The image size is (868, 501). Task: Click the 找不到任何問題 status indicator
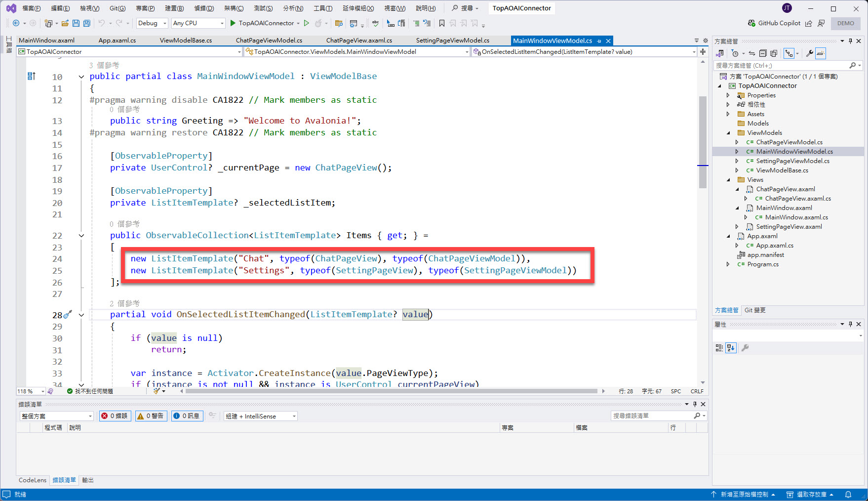click(x=90, y=391)
